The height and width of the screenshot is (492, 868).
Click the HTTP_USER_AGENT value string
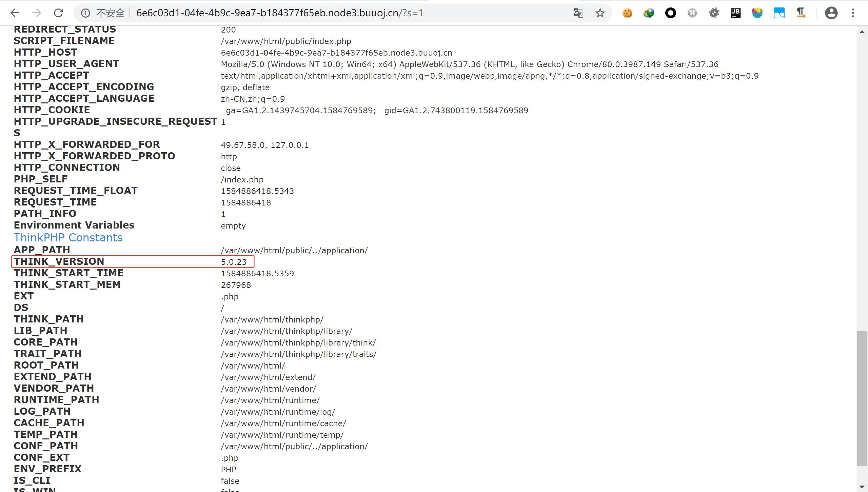[x=470, y=64]
